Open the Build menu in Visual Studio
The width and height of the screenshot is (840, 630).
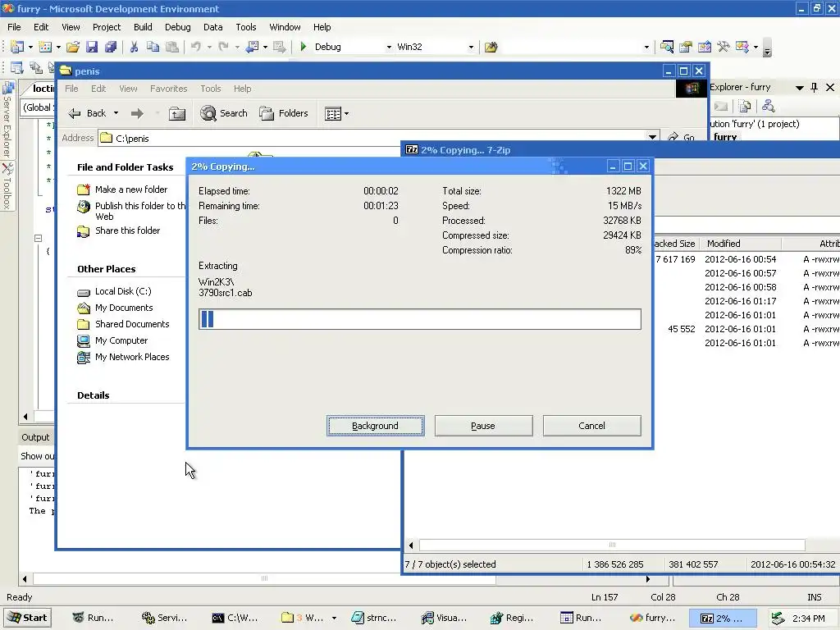coord(143,27)
